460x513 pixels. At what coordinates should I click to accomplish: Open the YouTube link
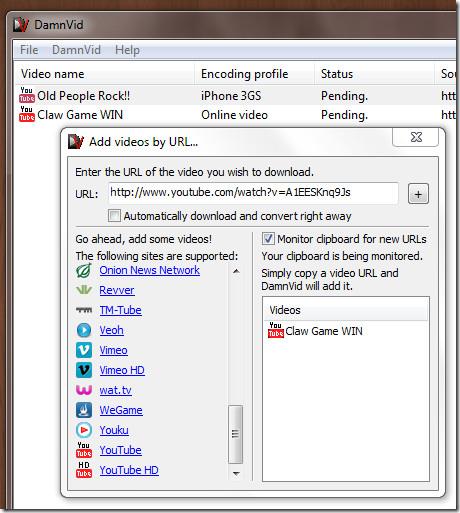121,450
